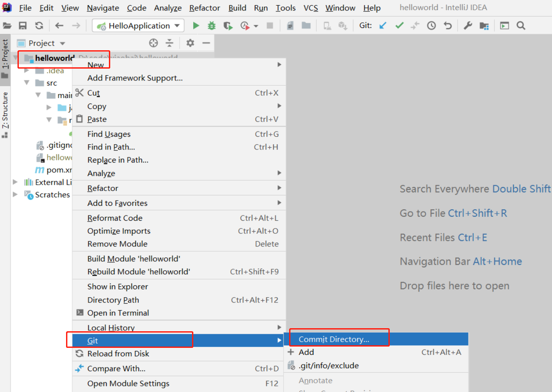This screenshot has width=552, height=392.
Task: Open the HelloApplication run configuration dropdown
Action: point(138,26)
